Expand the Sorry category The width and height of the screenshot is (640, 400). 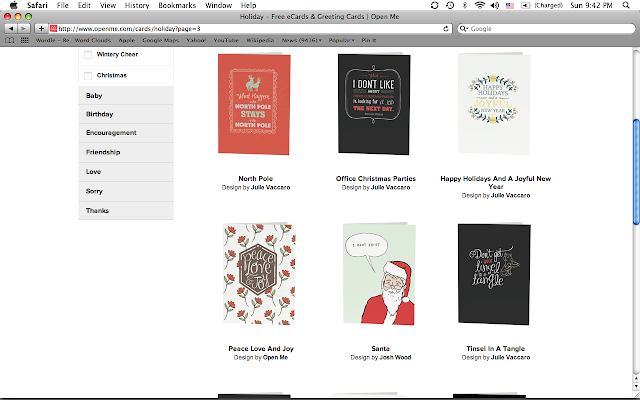coord(126,191)
